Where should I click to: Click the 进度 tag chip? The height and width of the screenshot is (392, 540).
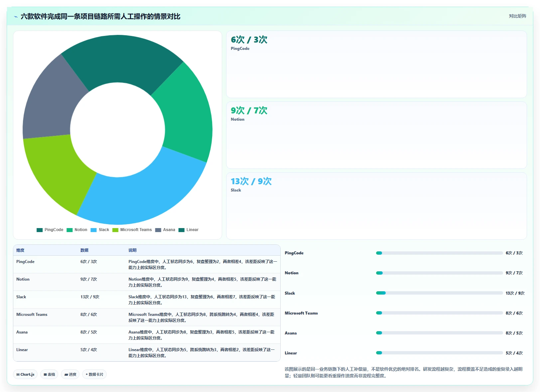pos(70,374)
